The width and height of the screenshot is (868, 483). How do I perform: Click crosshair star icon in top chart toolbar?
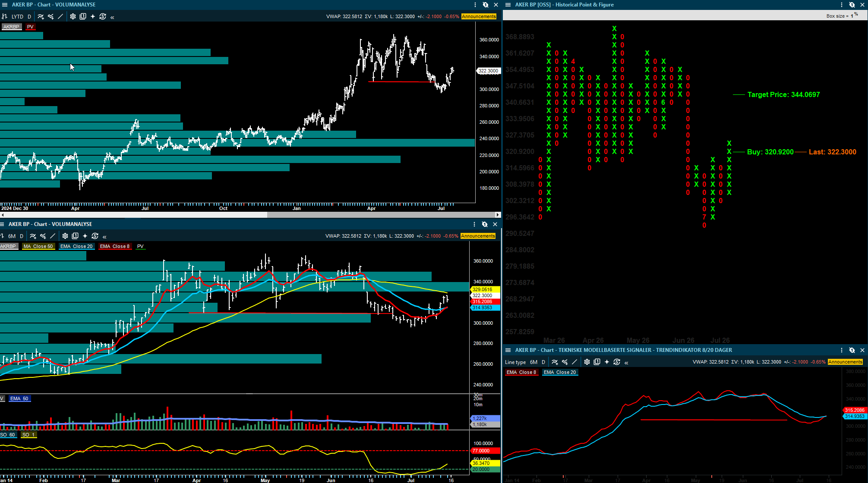click(x=93, y=16)
